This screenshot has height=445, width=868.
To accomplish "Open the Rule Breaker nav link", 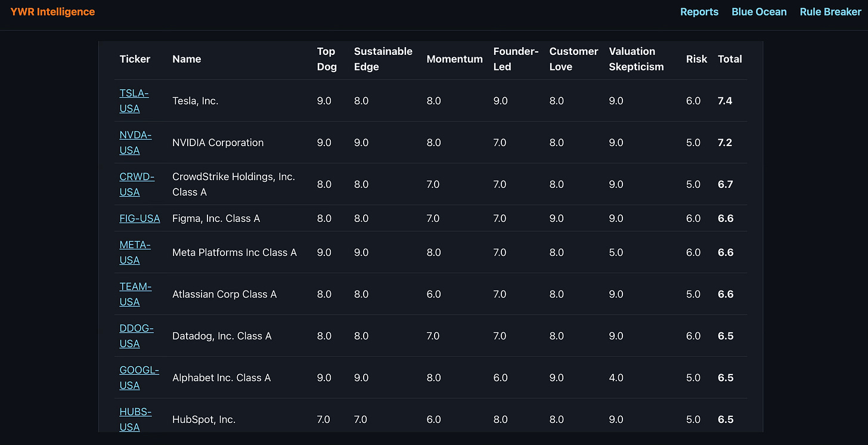I will tap(830, 12).
